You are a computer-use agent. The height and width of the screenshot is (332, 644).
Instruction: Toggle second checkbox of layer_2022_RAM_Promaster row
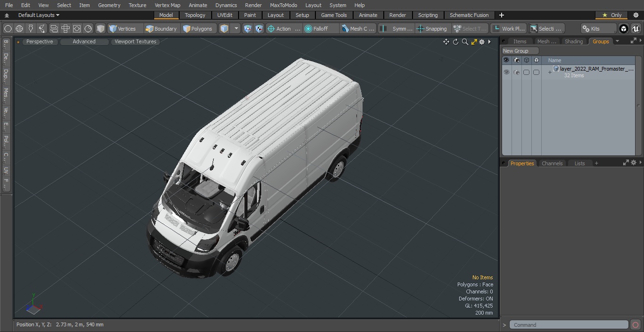pyautogui.click(x=536, y=72)
